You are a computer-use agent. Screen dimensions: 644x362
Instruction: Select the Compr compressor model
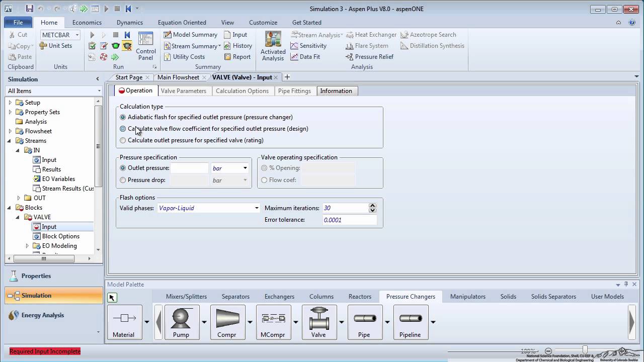(x=227, y=322)
